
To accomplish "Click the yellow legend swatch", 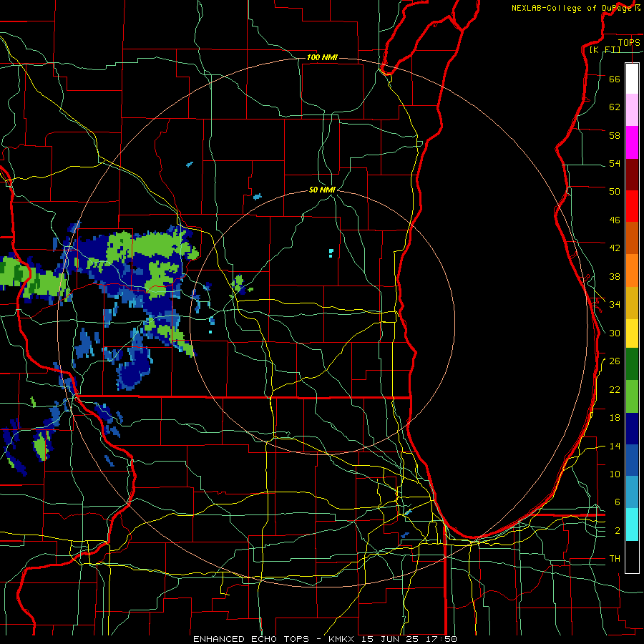I will (632, 333).
